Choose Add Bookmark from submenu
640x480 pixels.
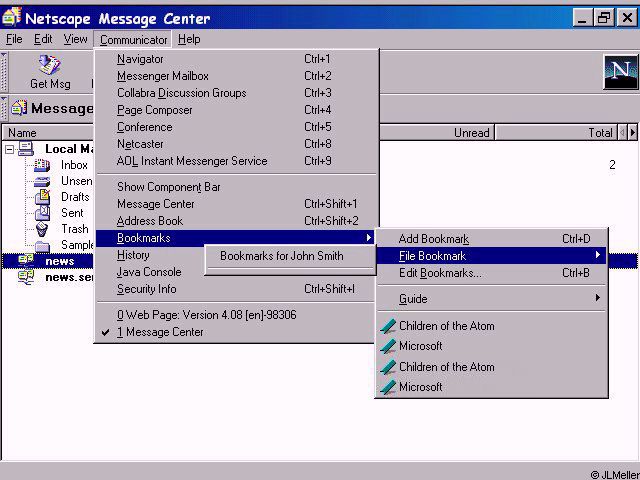[491, 239]
